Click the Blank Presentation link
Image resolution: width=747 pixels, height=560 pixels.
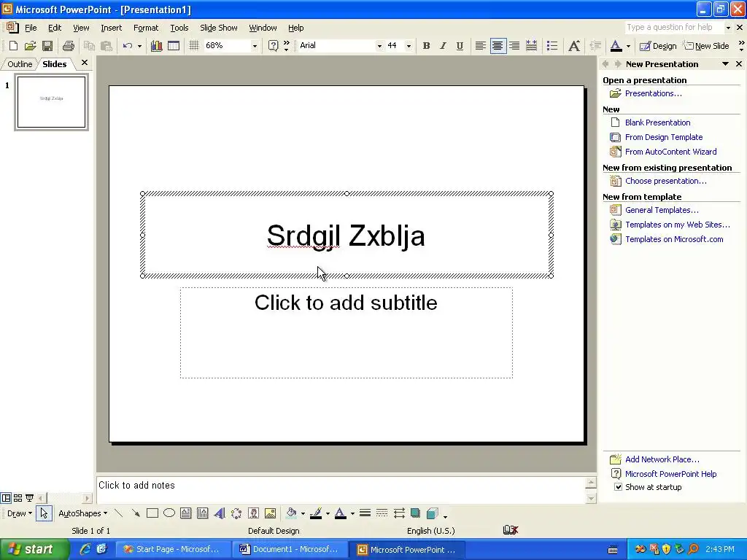(x=657, y=122)
